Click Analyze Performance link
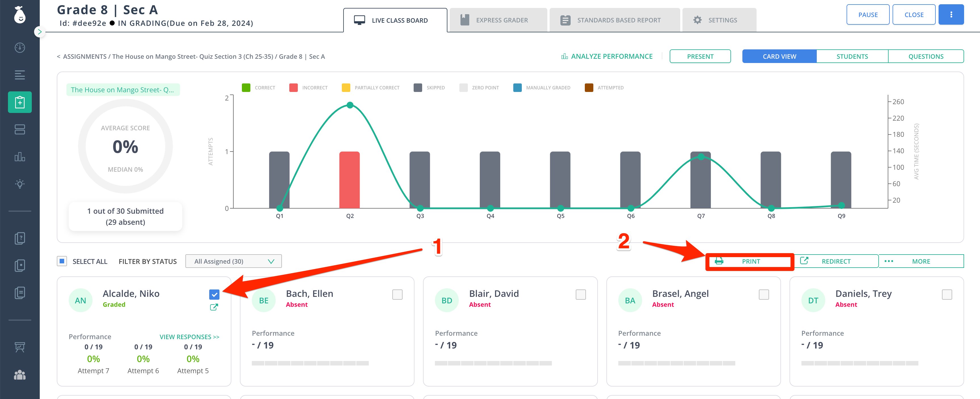 (x=607, y=56)
